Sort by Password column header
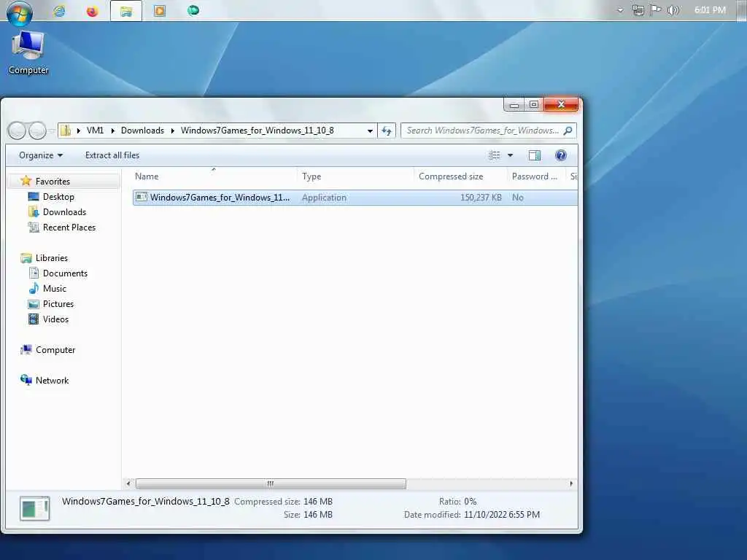Viewport: 747px width, 560px height. (x=536, y=176)
